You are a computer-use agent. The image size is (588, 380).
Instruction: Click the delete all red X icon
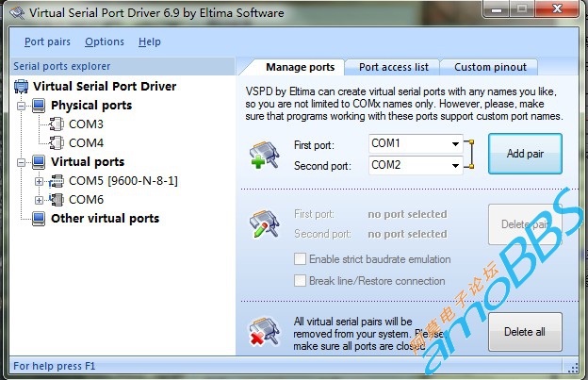pyautogui.click(x=265, y=332)
